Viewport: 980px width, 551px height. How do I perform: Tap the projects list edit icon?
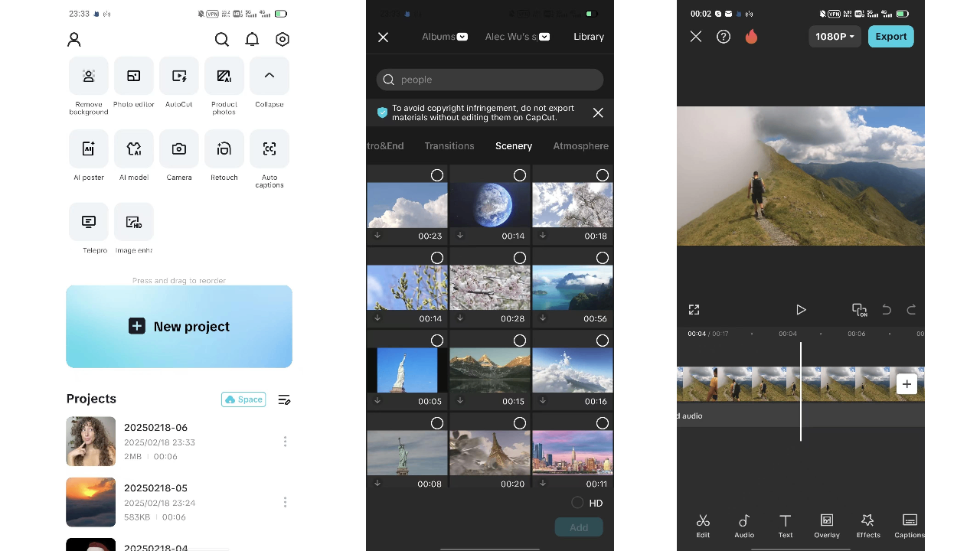click(x=284, y=399)
